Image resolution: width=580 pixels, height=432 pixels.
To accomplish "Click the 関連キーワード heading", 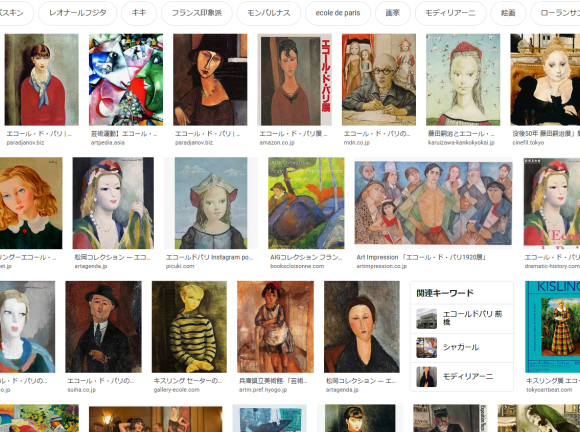I will coord(445,293).
